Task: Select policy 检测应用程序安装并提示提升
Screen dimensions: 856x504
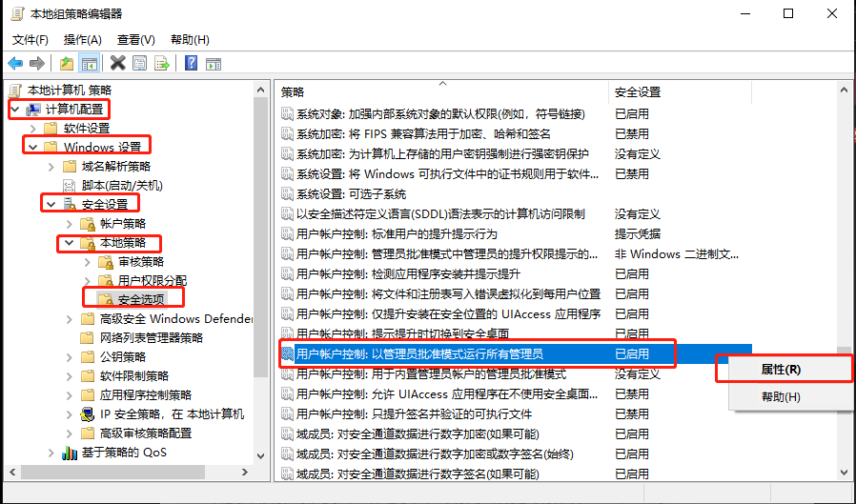Action: point(408,273)
